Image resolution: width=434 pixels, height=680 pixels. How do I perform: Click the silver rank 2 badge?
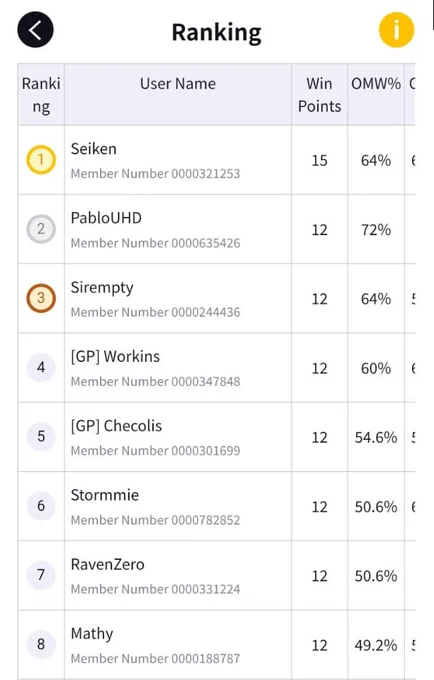pos(41,229)
